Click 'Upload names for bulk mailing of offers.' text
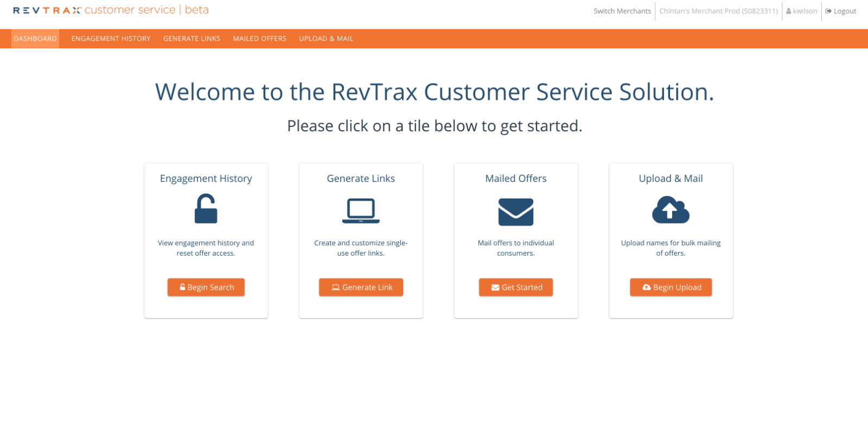 coord(671,248)
